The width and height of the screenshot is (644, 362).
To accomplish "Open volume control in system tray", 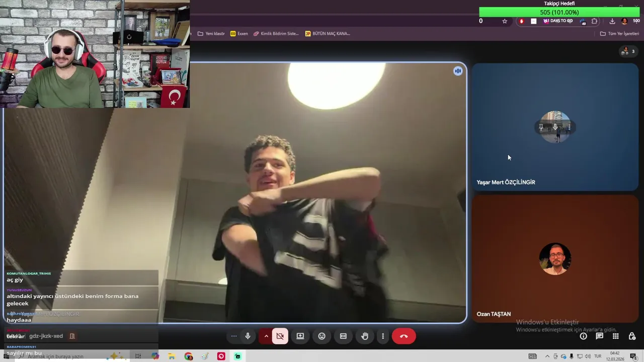I will [x=588, y=356].
